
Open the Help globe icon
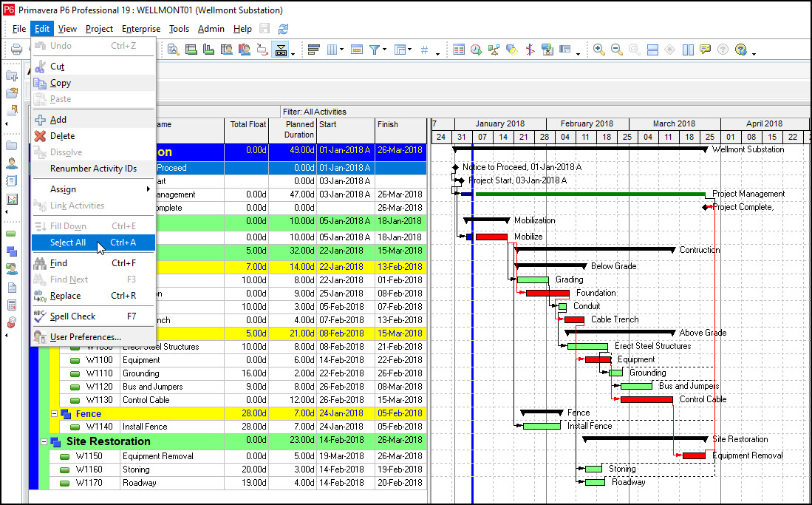(741, 50)
